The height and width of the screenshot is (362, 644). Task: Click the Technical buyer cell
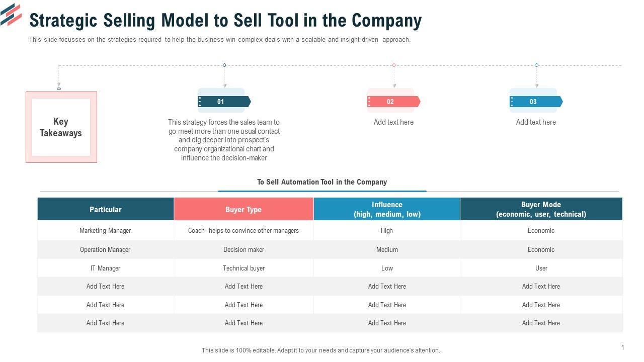244,268
